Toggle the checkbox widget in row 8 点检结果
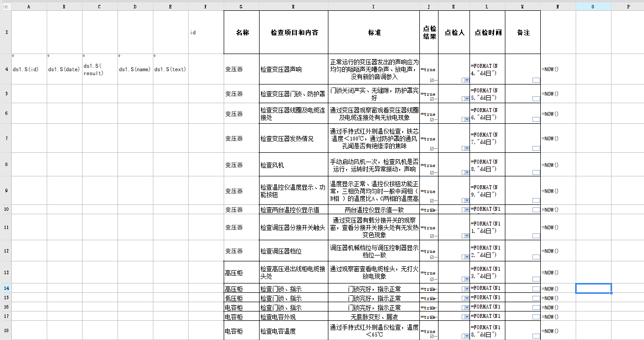Image resolution: width=644 pixels, height=340 pixels. (x=432, y=172)
